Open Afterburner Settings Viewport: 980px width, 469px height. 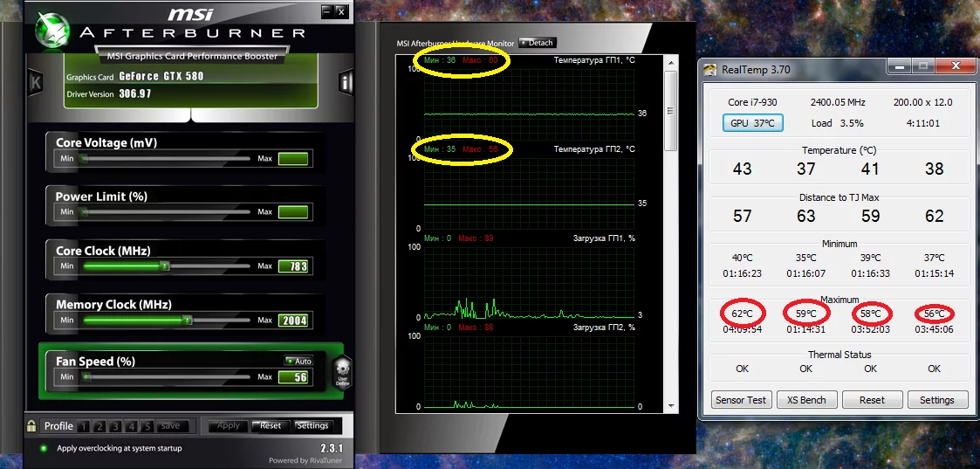[x=312, y=426]
